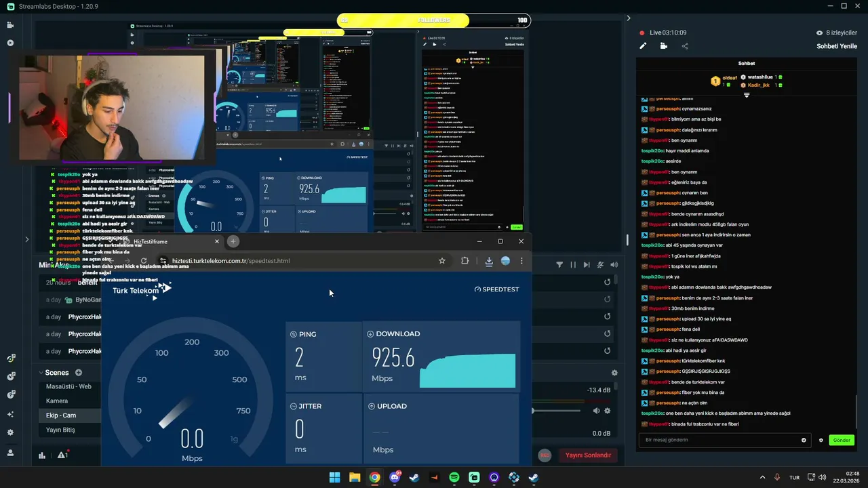Select the Ekip - Cam scene
Image resolution: width=868 pixels, height=488 pixels.
point(70,415)
